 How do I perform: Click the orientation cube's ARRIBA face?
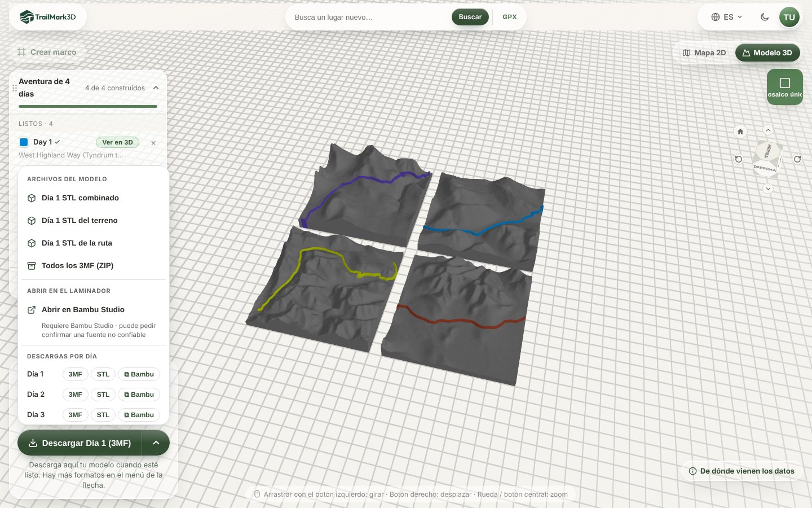[x=769, y=150]
